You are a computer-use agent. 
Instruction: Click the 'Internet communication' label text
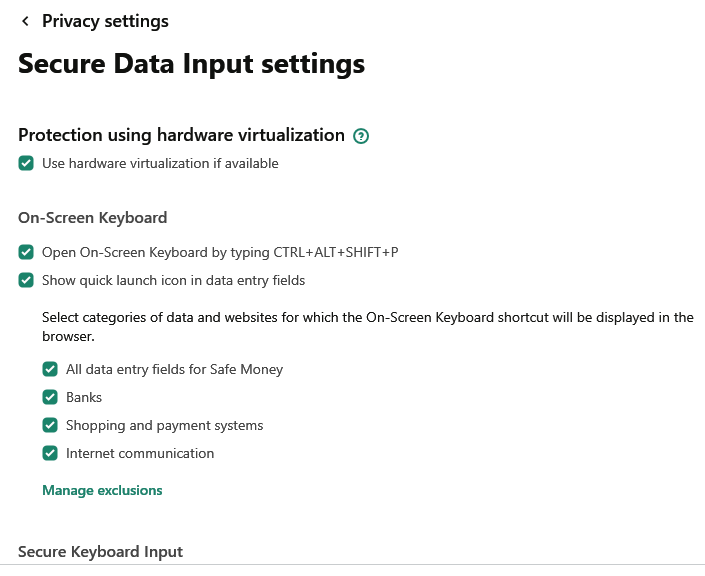tap(140, 453)
